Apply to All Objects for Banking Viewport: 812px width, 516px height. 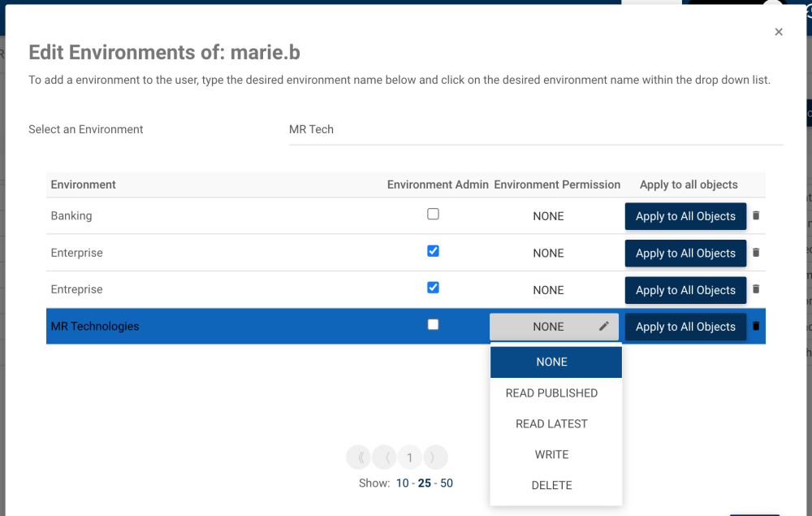685,216
